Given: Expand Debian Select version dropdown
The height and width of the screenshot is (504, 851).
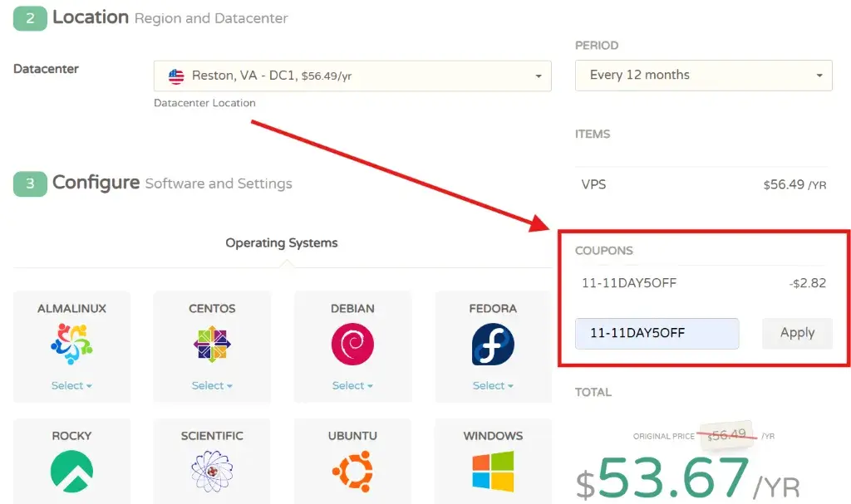Looking at the screenshot, I should (352, 385).
